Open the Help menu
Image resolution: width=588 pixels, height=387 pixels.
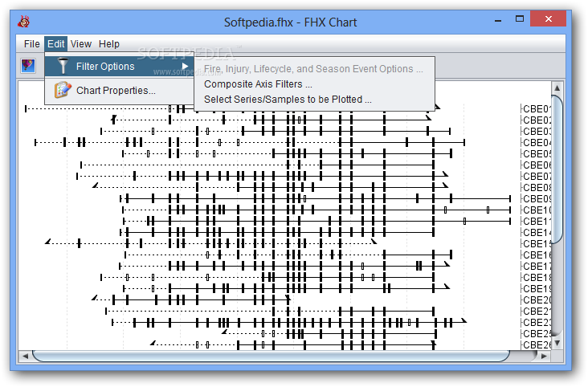coord(109,44)
